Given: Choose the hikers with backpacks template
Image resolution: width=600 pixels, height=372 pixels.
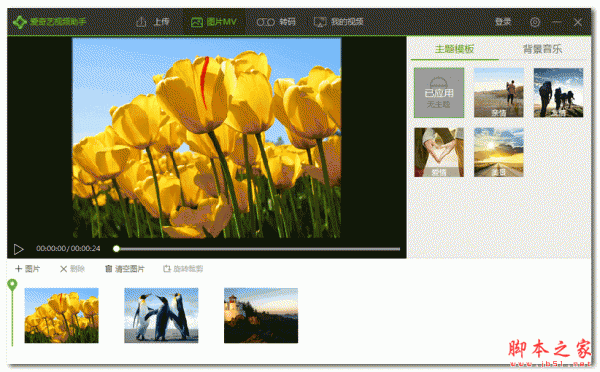Looking at the screenshot, I should (558, 93).
